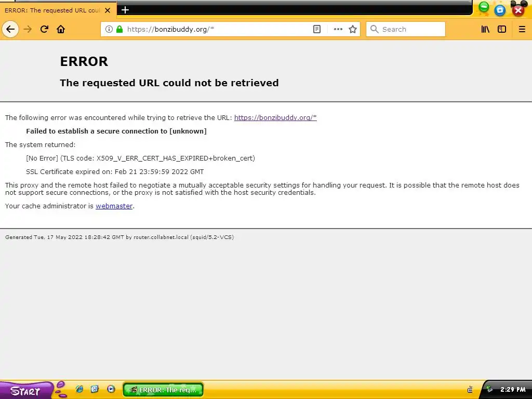
Task: Bookmark this page with the star
Action: [x=353, y=29]
